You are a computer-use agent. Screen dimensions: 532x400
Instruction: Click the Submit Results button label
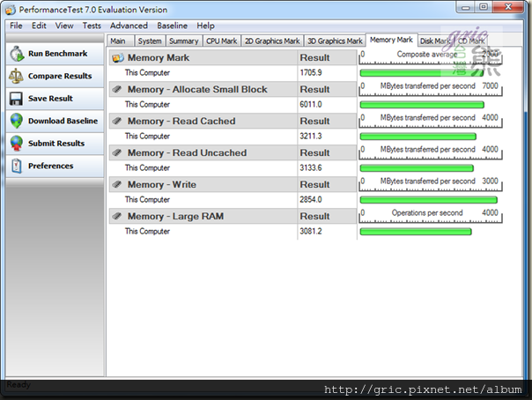[x=56, y=144]
